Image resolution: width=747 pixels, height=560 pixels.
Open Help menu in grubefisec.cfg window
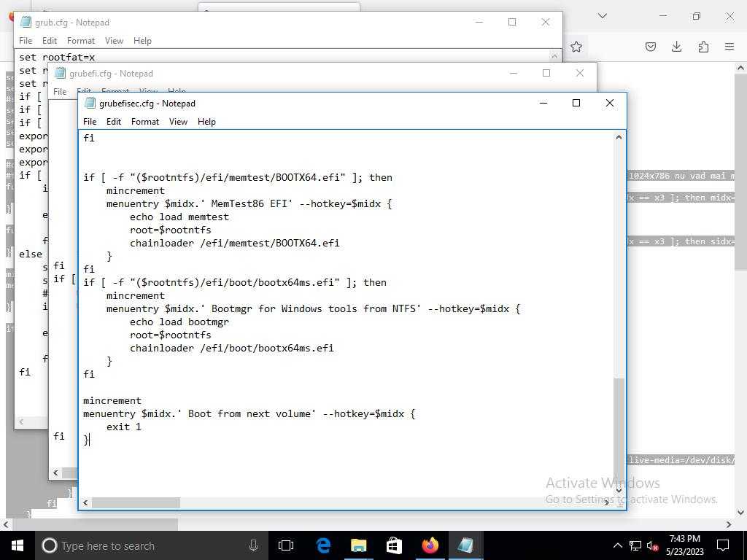206,122
